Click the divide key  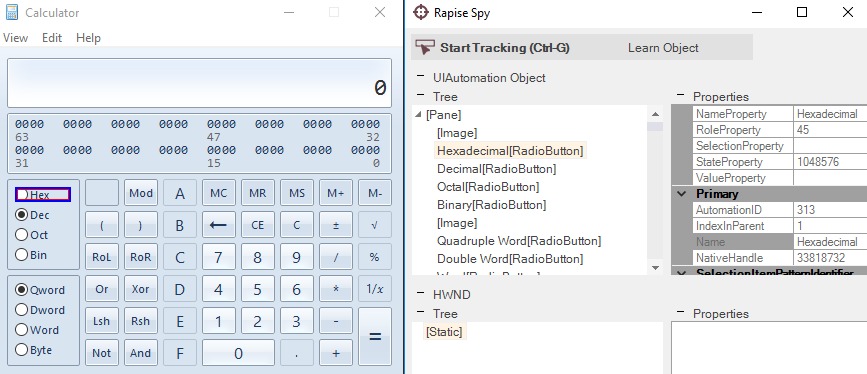[335, 257]
